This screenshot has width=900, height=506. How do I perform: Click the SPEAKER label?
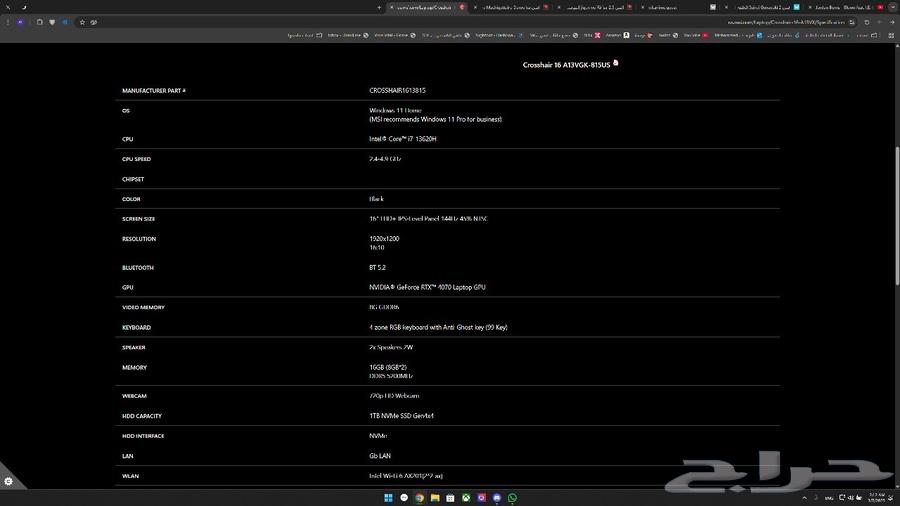coord(133,348)
